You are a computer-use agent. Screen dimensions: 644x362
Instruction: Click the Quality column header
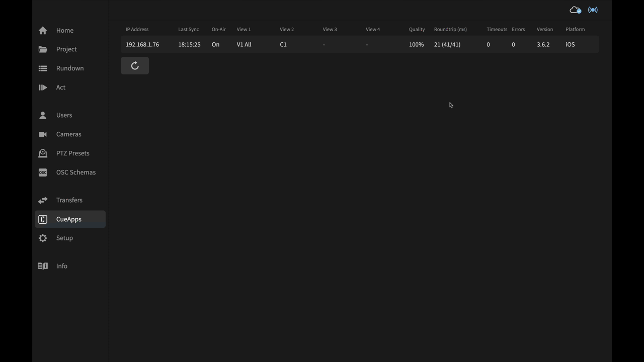click(x=417, y=29)
